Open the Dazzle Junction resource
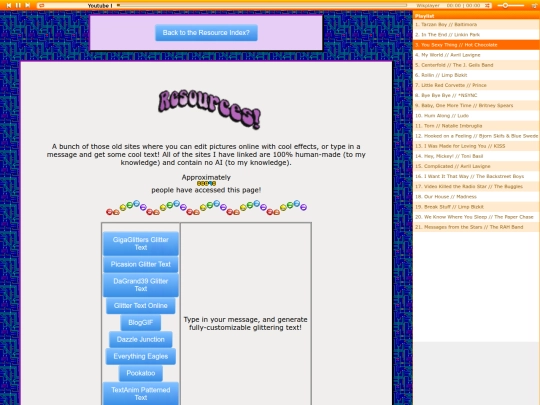 pos(141,339)
